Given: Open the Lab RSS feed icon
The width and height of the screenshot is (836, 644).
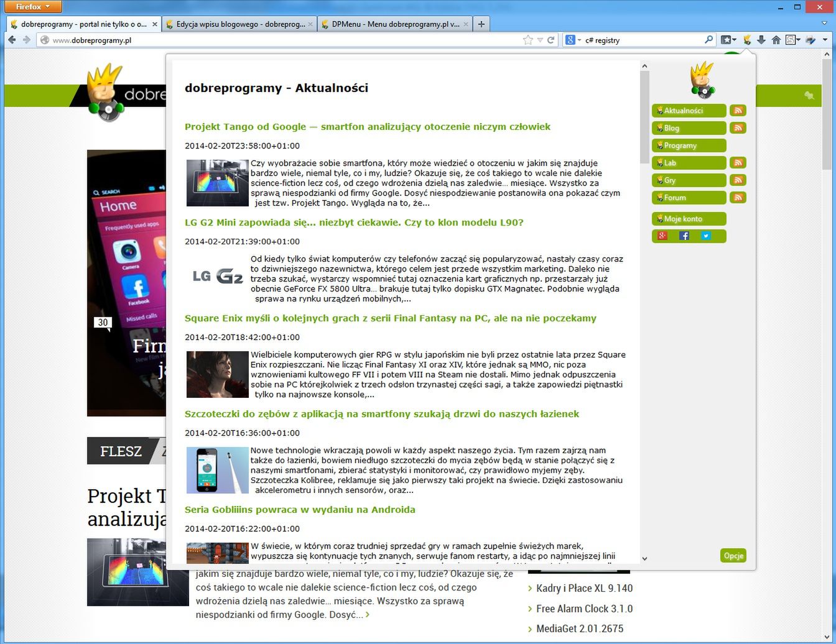Looking at the screenshot, I should 738,163.
